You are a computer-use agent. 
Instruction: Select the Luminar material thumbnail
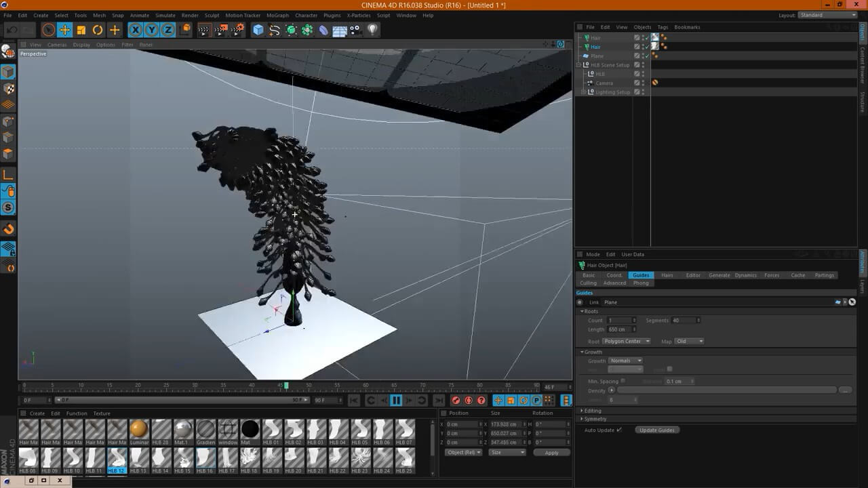pyautogui.click(x=139, y=429)
